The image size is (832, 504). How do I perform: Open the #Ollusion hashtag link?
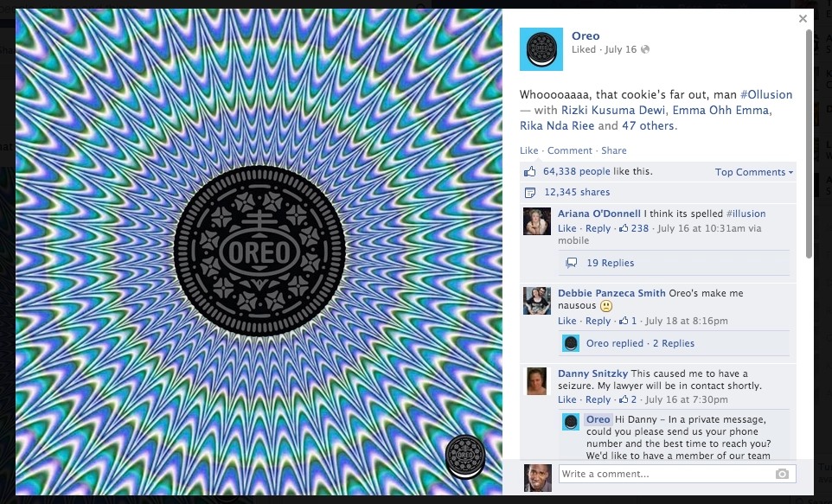pos(766,94)
